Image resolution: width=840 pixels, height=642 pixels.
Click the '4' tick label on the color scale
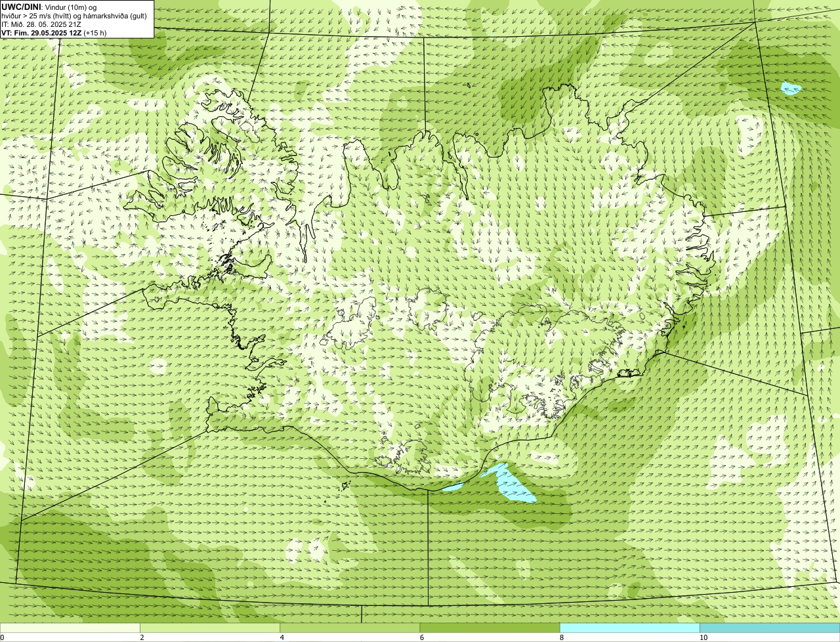point(282,637)
